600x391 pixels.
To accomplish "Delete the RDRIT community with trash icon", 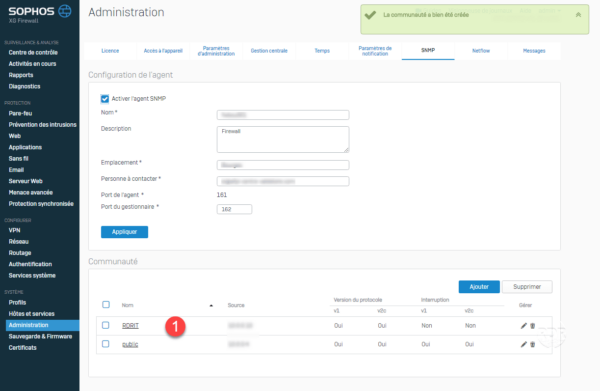I will coord(532,326).
